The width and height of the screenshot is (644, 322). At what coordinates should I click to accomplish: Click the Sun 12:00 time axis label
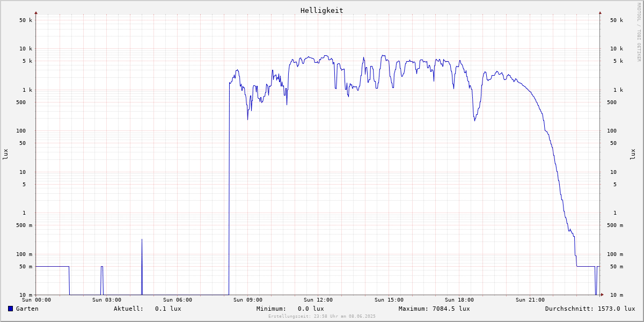click(x=318, y=300)
